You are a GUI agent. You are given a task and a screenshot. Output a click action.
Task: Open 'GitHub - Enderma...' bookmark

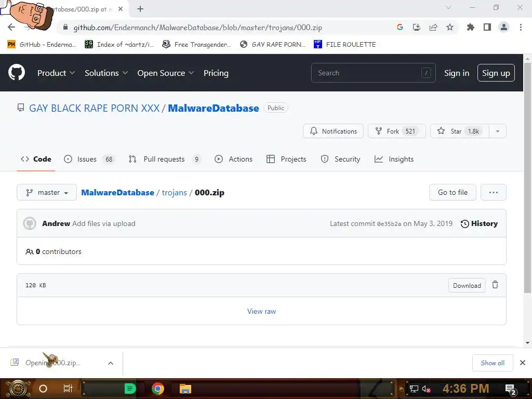point(42,45)
